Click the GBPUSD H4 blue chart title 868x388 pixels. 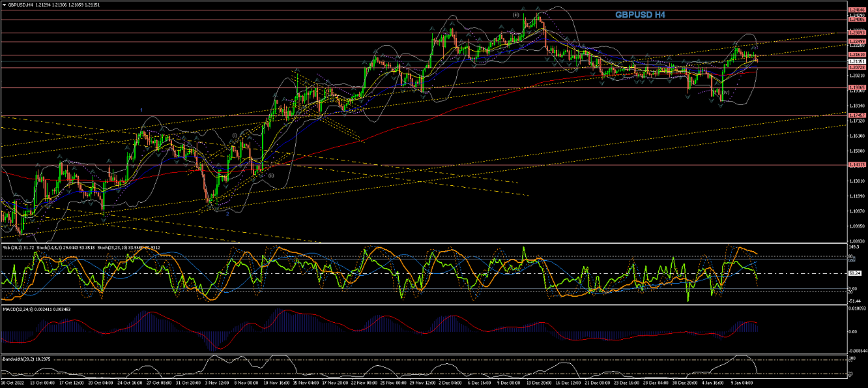(640, 14)
